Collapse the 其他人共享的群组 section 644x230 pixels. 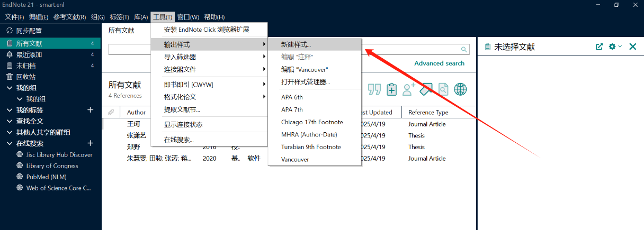(10, 132)
